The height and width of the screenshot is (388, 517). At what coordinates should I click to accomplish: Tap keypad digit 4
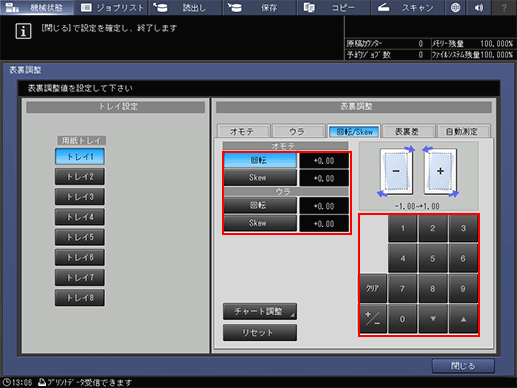pos(403,258)
